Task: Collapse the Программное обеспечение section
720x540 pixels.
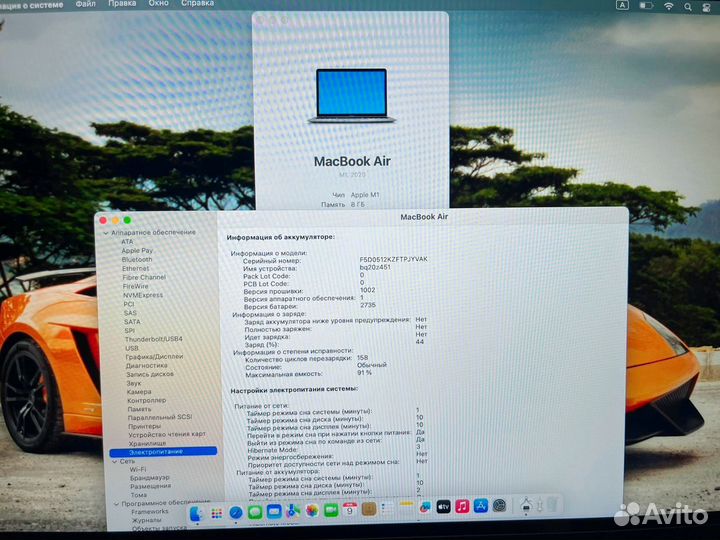Action: click(x=116, y=504)
